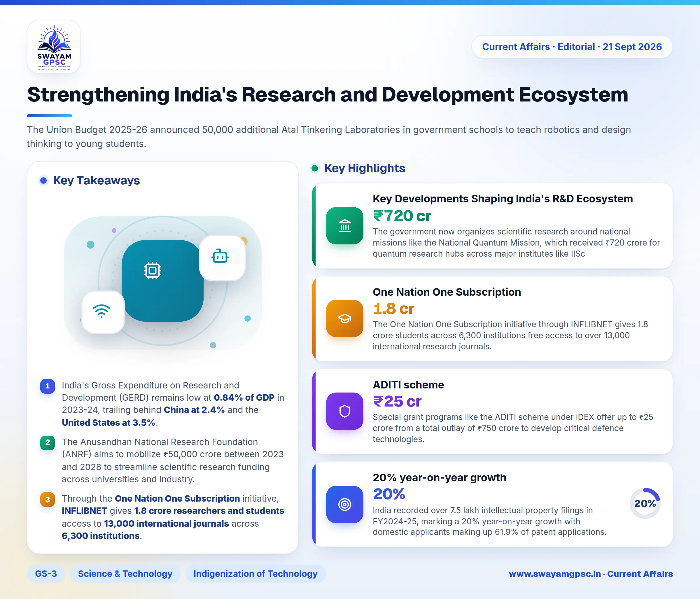
Task: Click the Key Developments Shaping India's R&D card title
Action: (503, 199)
